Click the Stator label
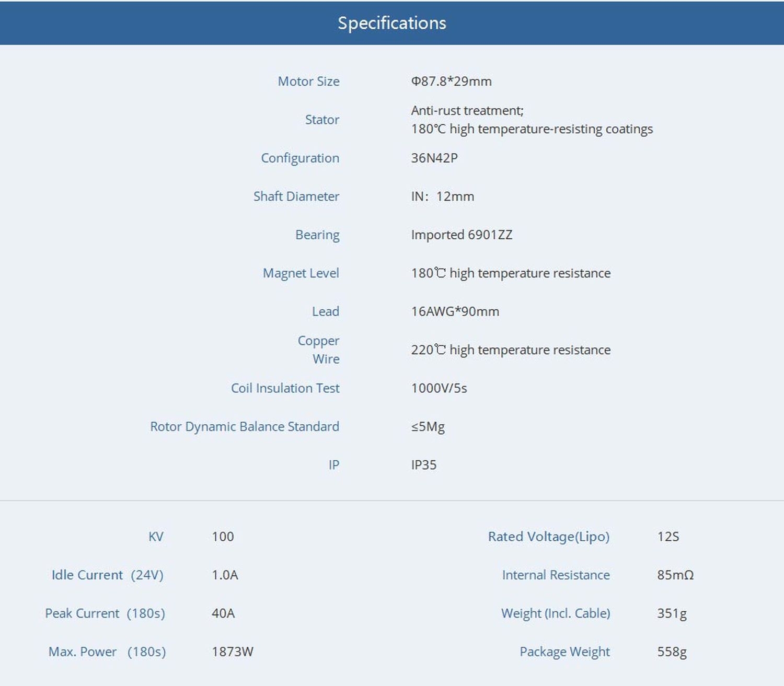This screenshot has width=784, height=686. coord(322,120)
